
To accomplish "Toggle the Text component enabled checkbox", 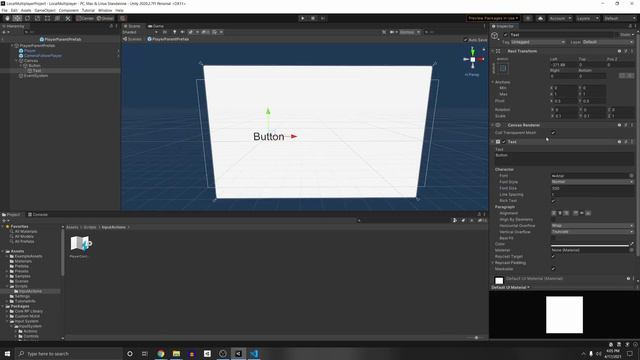I will pos(504,142).
